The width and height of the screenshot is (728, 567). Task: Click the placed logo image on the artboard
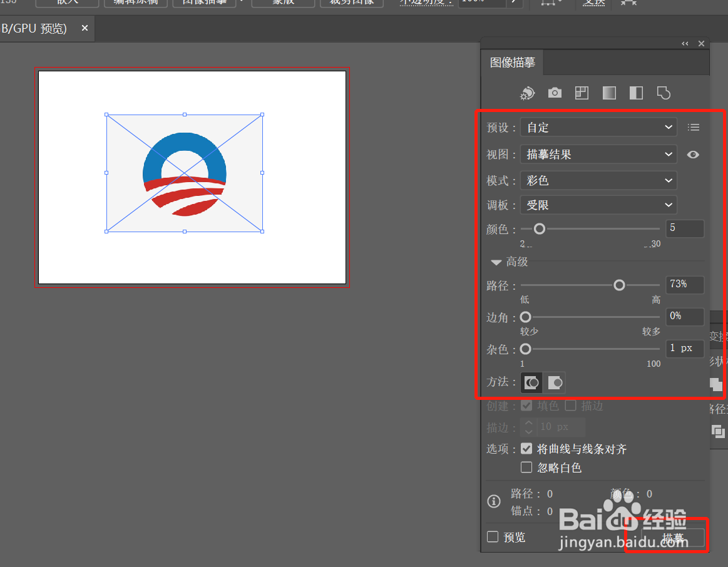coord(184,173)
